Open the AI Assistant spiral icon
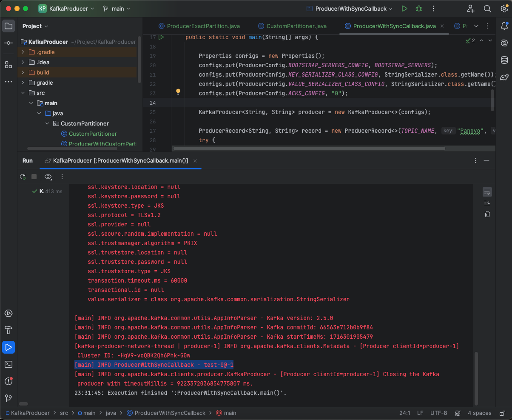Viewport: 512px width, 420px height. point(504,43)
